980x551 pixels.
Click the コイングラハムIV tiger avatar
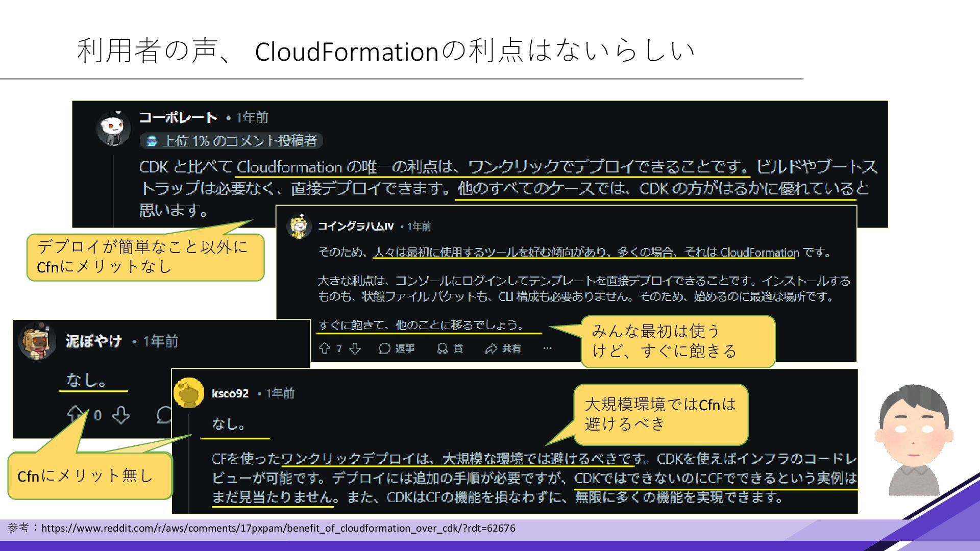pos(299,226)
